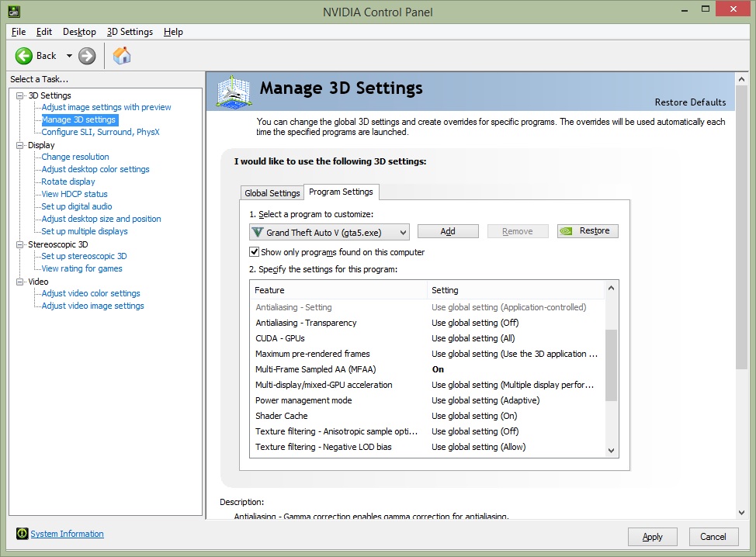Collapse the Stereoscopic 3D tree node
This screenshot has height=557, width=756.
(19, 244)
